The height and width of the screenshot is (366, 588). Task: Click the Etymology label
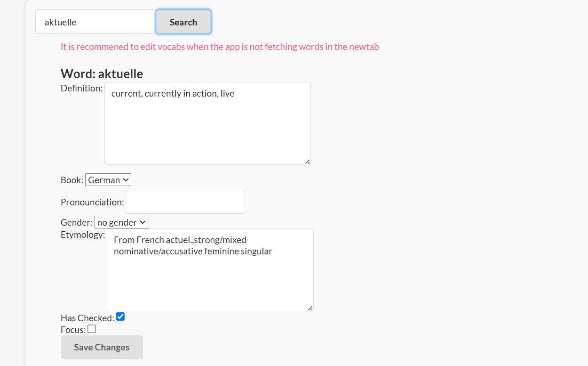pos(83,235)
